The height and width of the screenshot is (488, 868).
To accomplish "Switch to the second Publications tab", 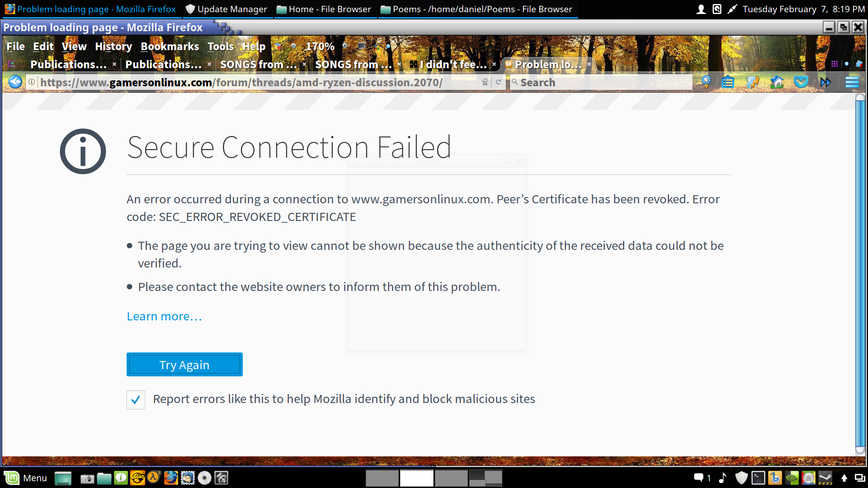I will pos(163,65).
